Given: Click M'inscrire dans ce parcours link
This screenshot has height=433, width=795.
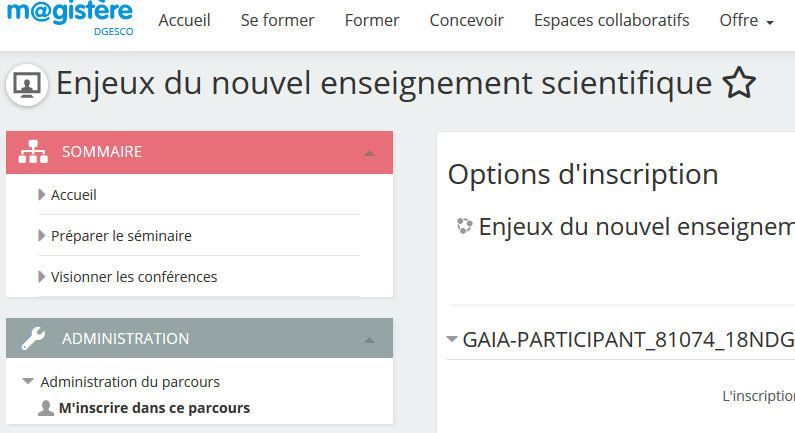Looking at the screenshot, I should click(154, 408).
